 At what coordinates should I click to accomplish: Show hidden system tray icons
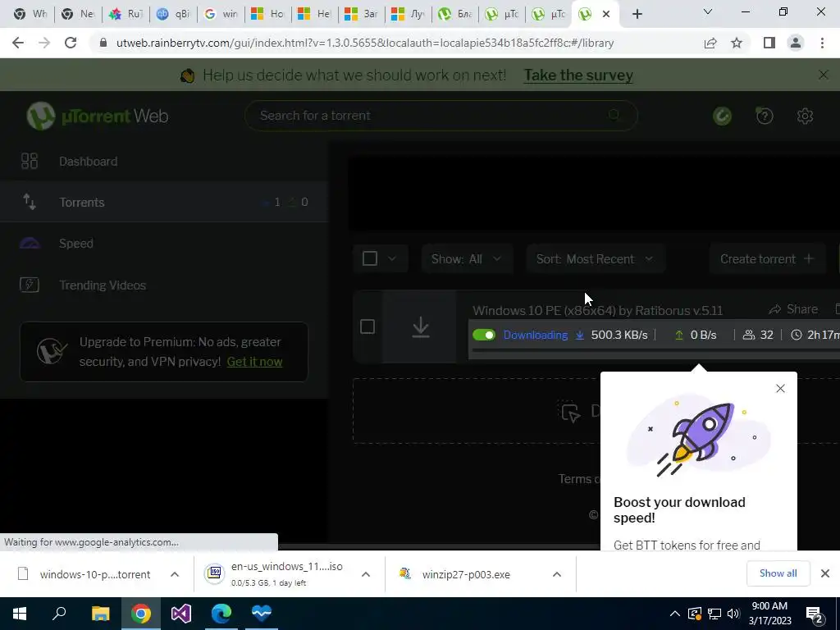pos(675,614)
